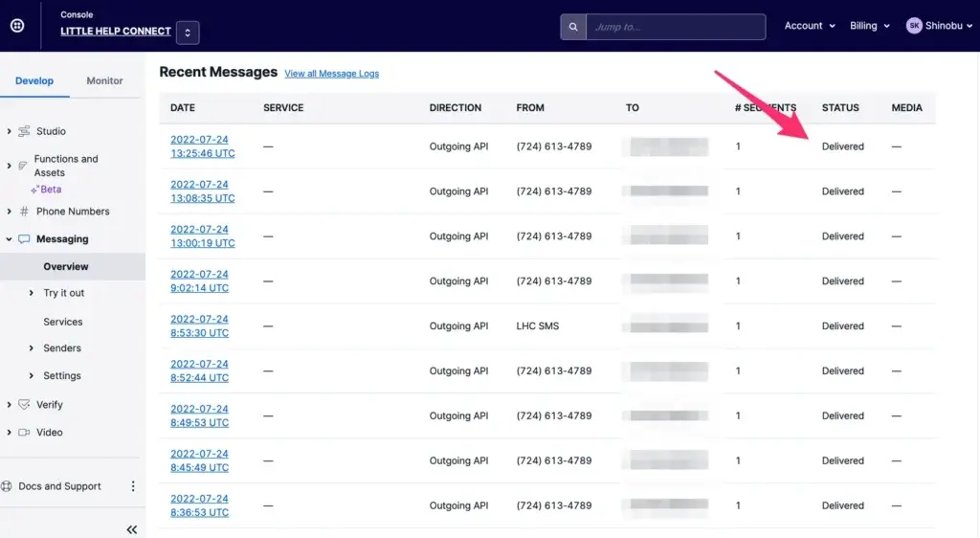This screenshot has height=538, width=980.
Task: Open Docs and Support globe icon
Action: 8,486
